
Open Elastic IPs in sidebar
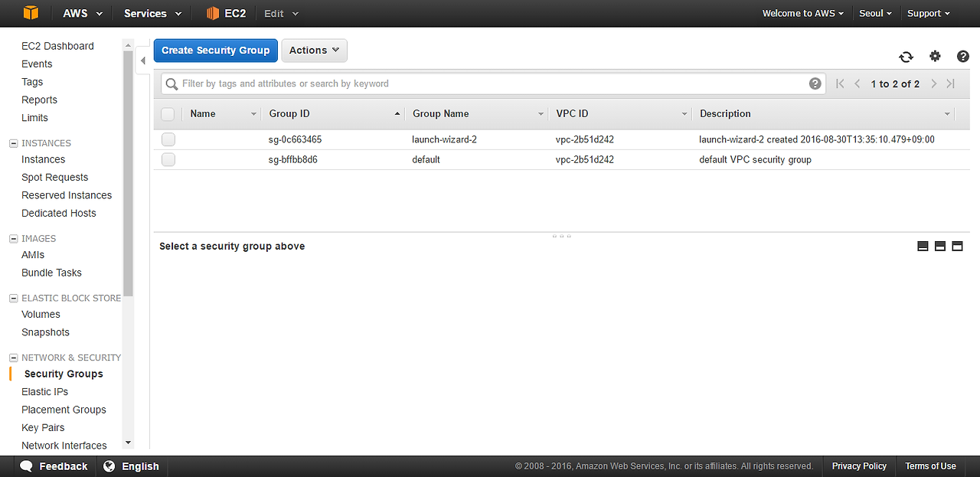pos(45,392)
